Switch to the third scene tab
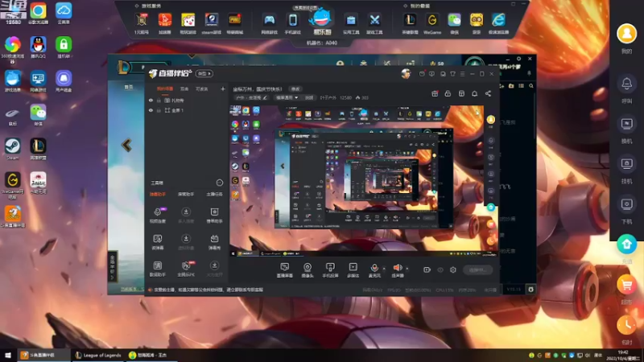Viewport: 644px width, 362px height. point(202,88)
